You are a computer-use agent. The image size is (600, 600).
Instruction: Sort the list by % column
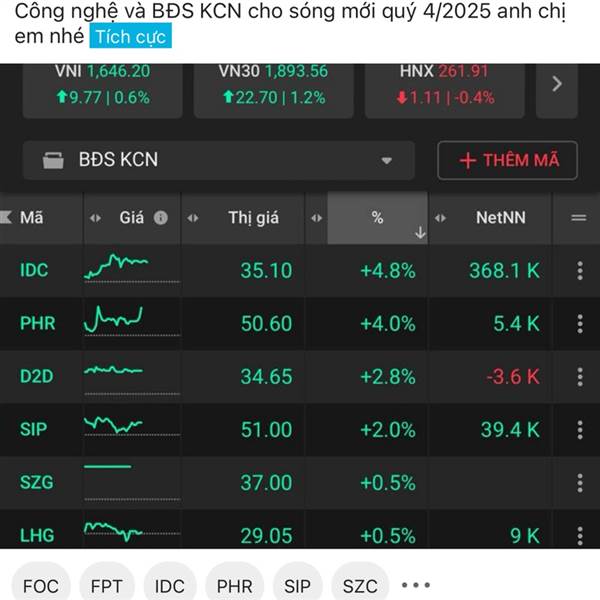378,217
